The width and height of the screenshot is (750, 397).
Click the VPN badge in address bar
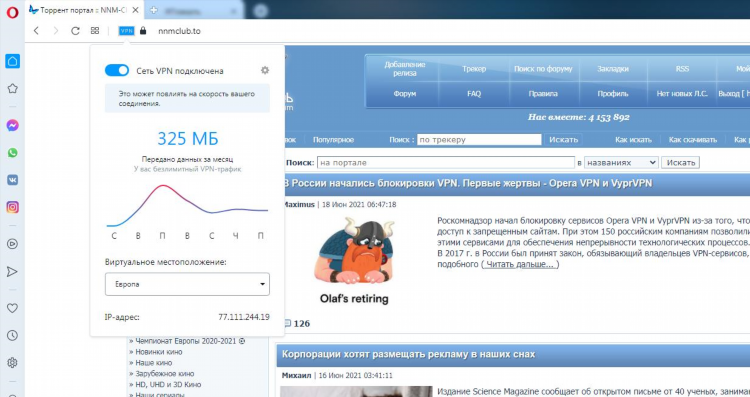pyautogui.click(x=126, y=31)
